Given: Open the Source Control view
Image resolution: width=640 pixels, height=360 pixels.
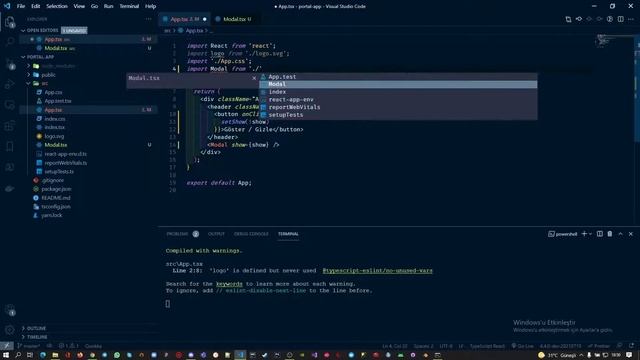Looking at the screenshot, I should [x=10, y=64].
